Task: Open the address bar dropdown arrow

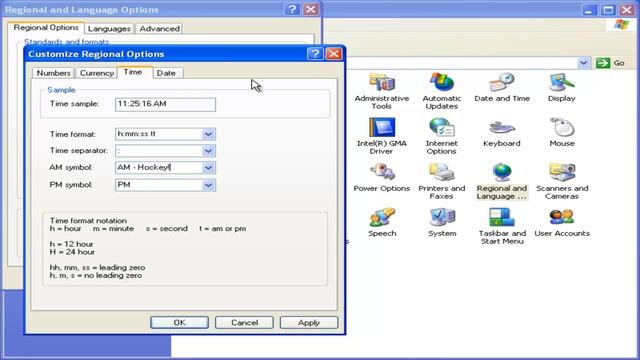Action: [x=583, y=63]
